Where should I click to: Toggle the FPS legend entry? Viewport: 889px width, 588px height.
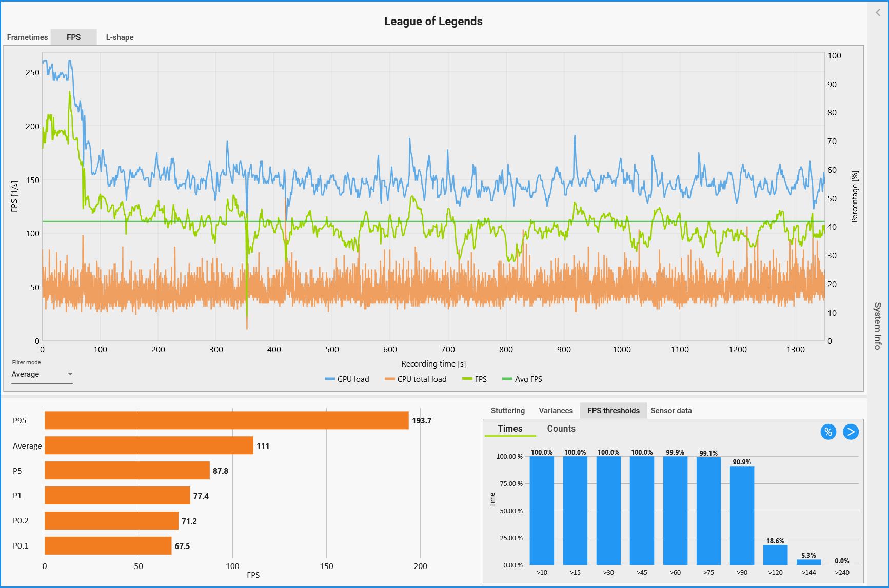[x=475, y=379]
